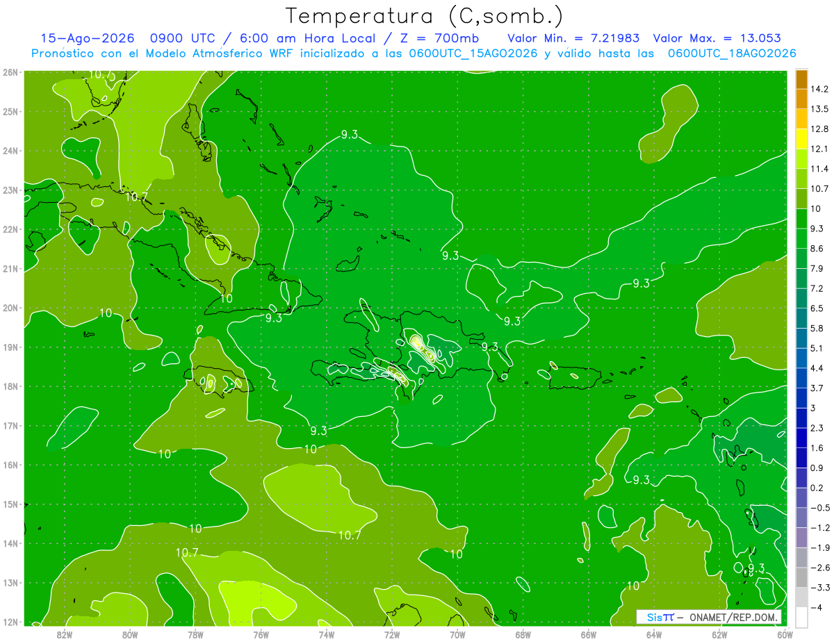Click the "24N" latitude axis label
Image resolution: width=834 pixels, height=644 pixels.
[10, 151]
